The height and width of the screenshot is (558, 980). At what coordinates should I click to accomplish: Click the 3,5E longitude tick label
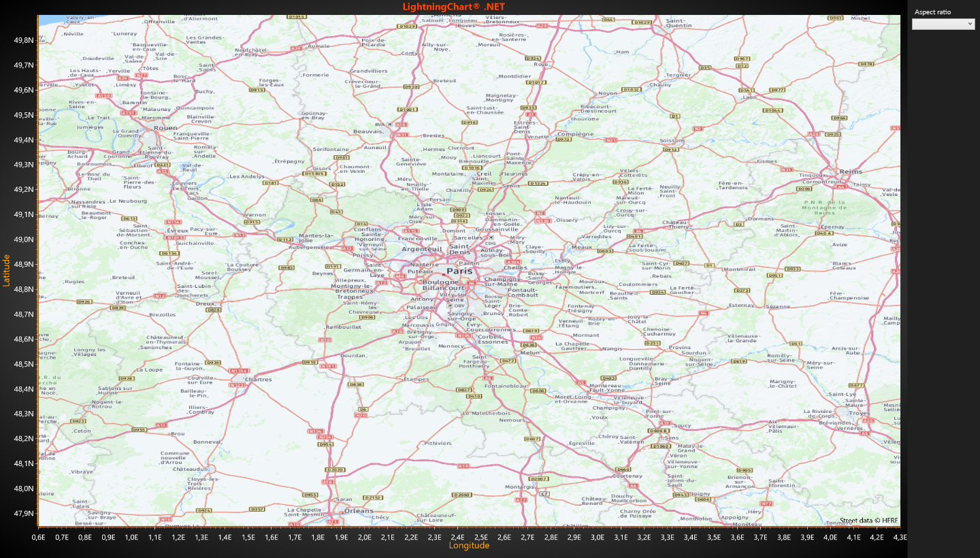click(714, 537)
